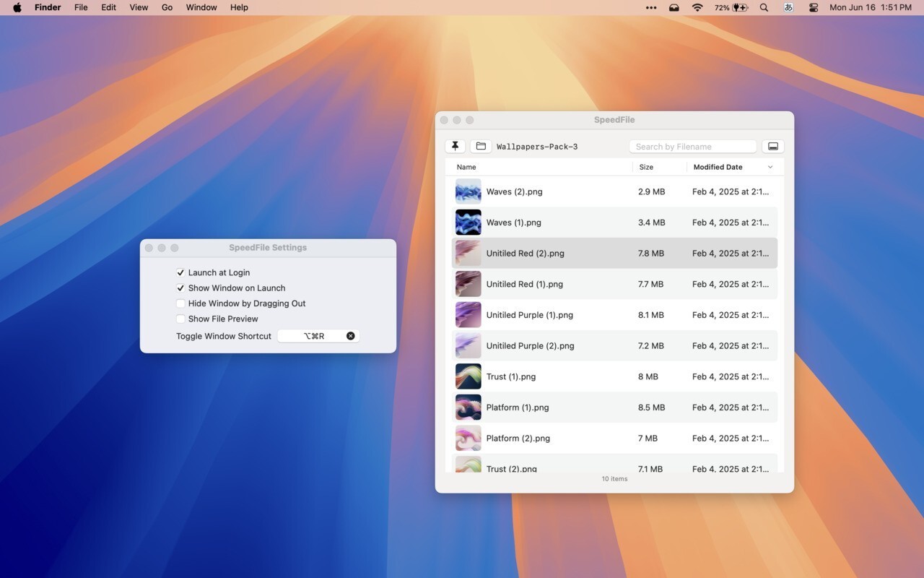Click the tray icon left of Wi-Fi
The image size is (924, 578).
tap(674, 7)
